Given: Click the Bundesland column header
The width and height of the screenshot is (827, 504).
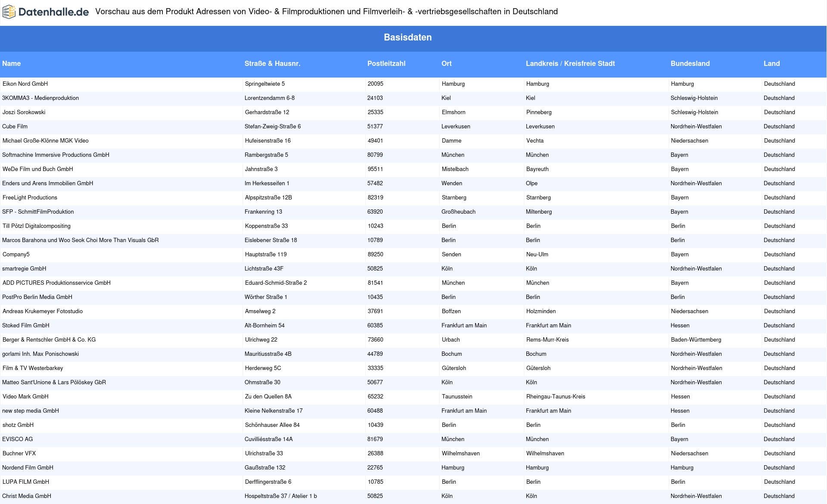Looking at the screenshot, I should coord(690,64).
